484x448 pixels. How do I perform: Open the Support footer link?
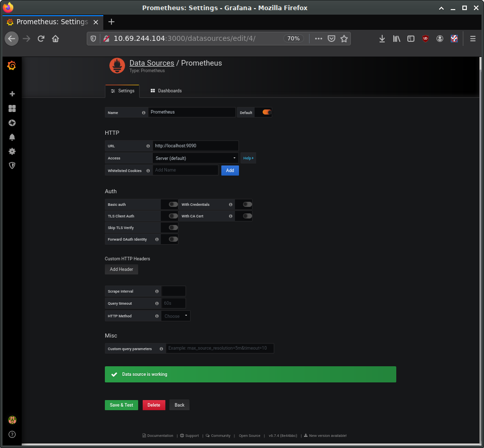pyautogui.click(x=190, y=436)
